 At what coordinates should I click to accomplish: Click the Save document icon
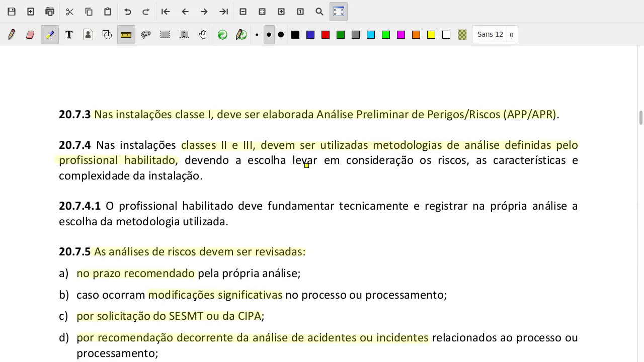click(x=12, y=12)
